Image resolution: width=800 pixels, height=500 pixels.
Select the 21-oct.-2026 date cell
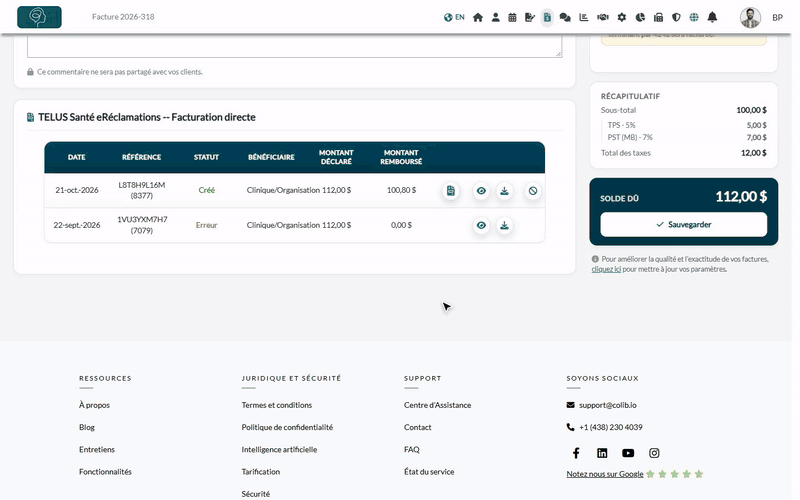click(x=77, y=190)
